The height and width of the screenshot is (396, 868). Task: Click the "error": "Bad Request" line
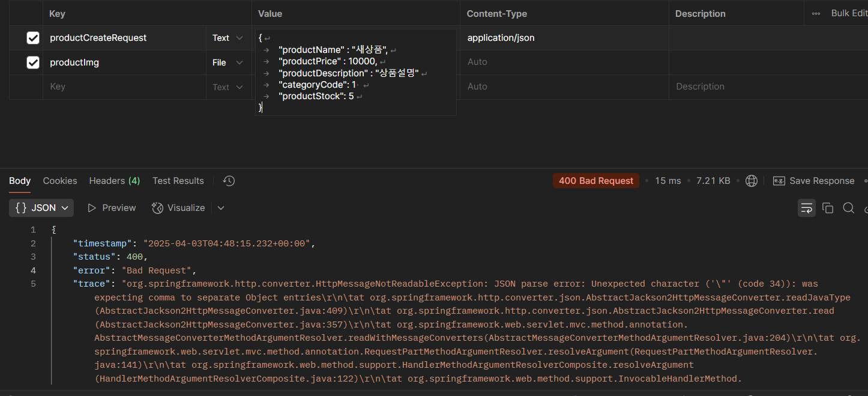(x=135, y=270)
